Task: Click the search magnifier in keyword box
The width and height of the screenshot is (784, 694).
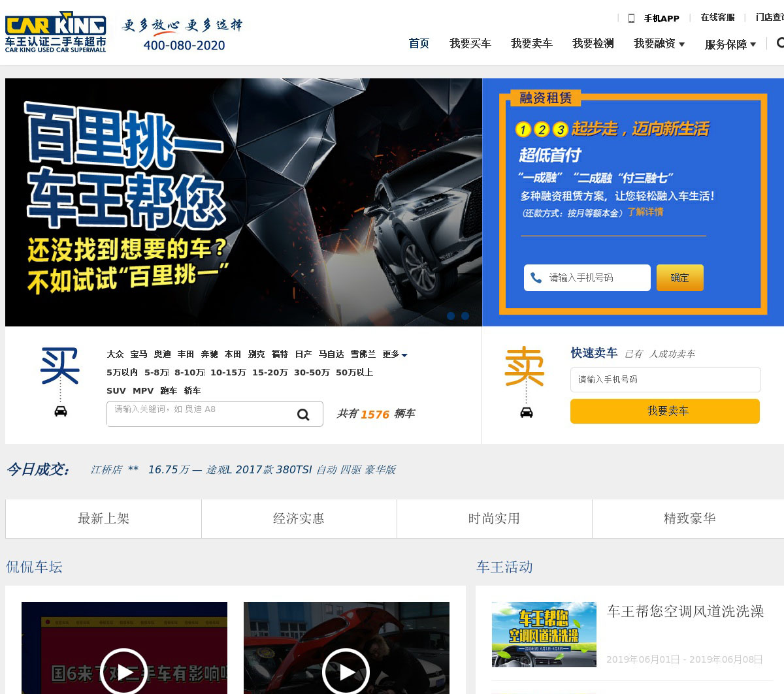Action: coord(303,415)
